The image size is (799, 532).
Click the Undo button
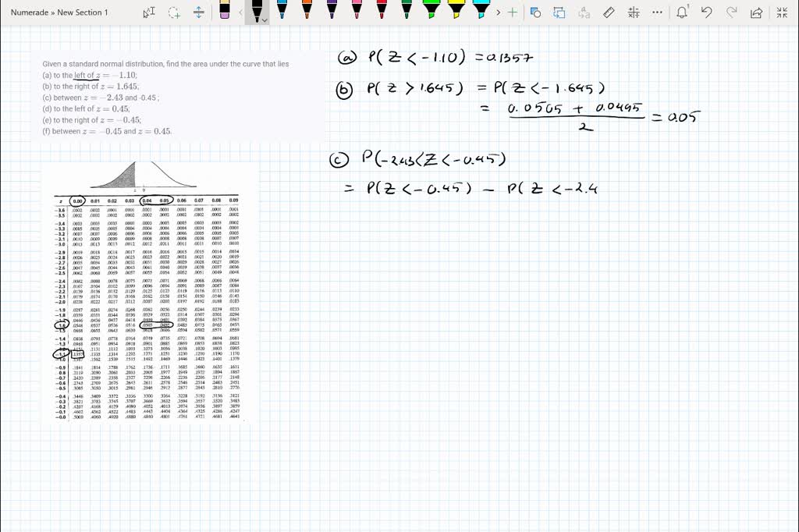pyautogui.click(x=705, y=12)
